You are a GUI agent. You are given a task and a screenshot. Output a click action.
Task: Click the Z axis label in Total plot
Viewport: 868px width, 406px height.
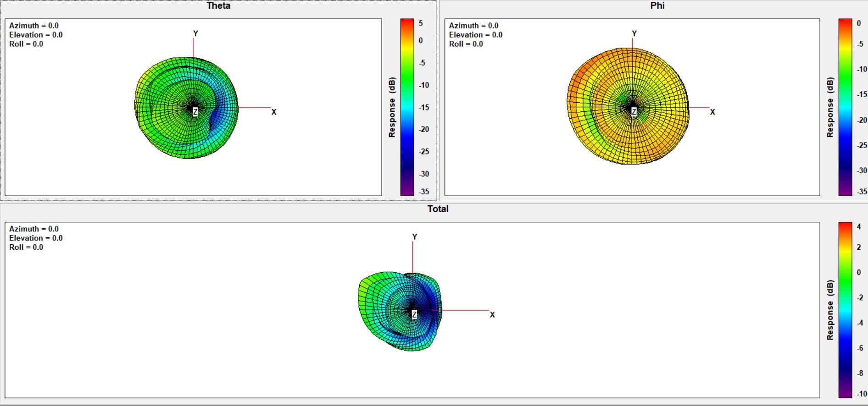[x=414, y=314]
